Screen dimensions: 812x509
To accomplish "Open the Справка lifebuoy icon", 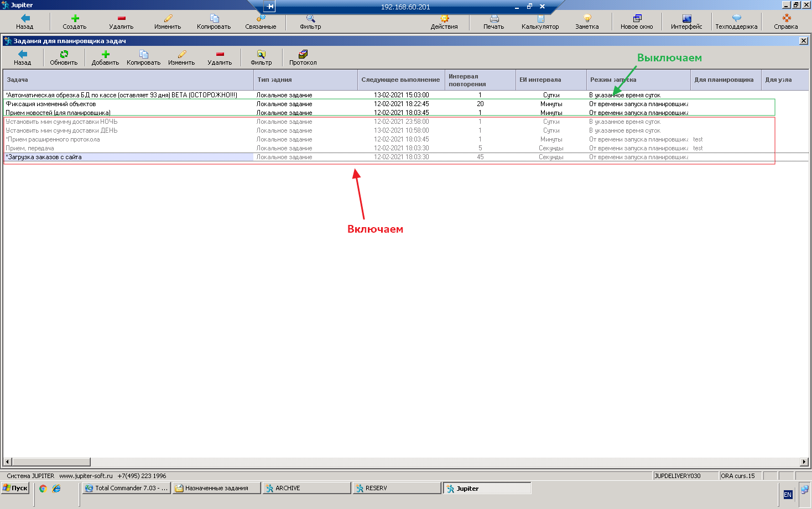I will tap(787, 18).
